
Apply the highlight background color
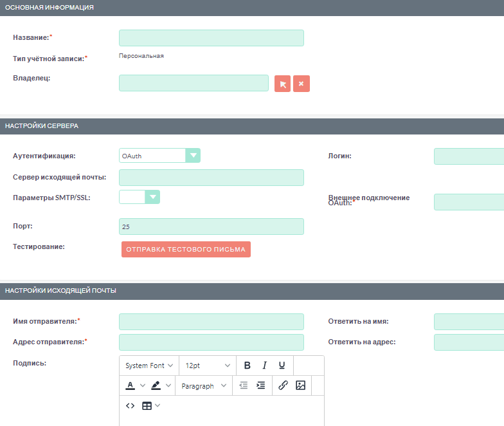pyautogui.click(x=156, y=385)
